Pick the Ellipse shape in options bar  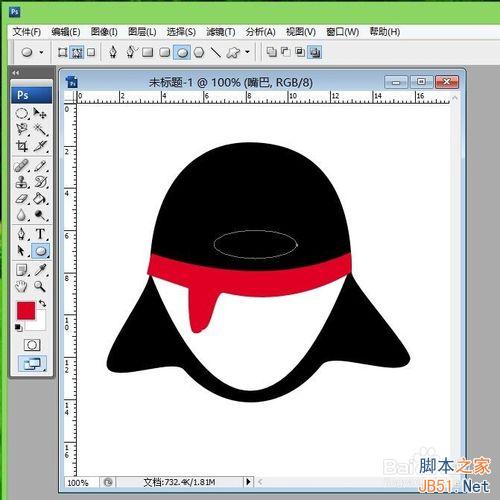point(182,52)
